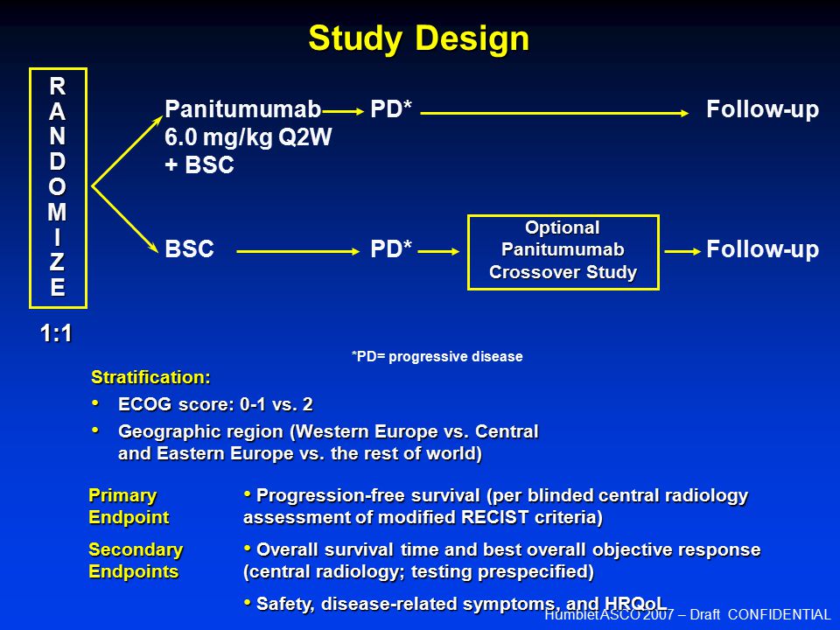840x630 pixels.
Task: Click the 'Secondary Endpoints' label
Action: 136,560
